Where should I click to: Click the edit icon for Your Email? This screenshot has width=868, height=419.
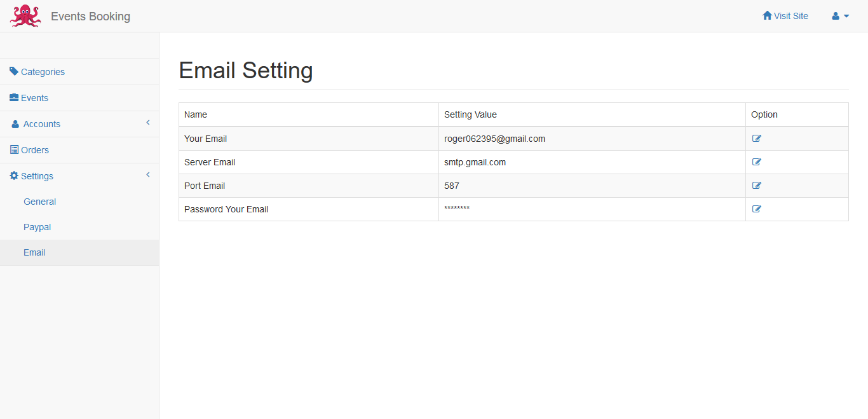(756, 139)
